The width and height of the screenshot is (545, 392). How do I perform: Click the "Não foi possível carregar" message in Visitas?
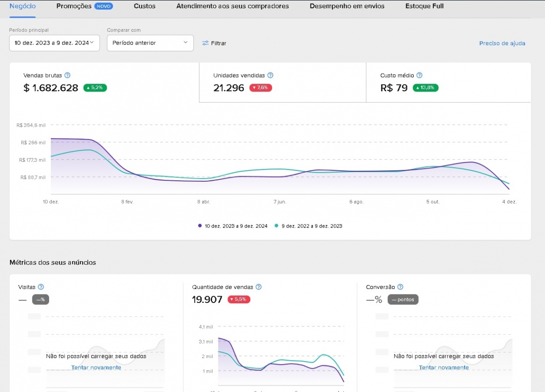[96, 356]
